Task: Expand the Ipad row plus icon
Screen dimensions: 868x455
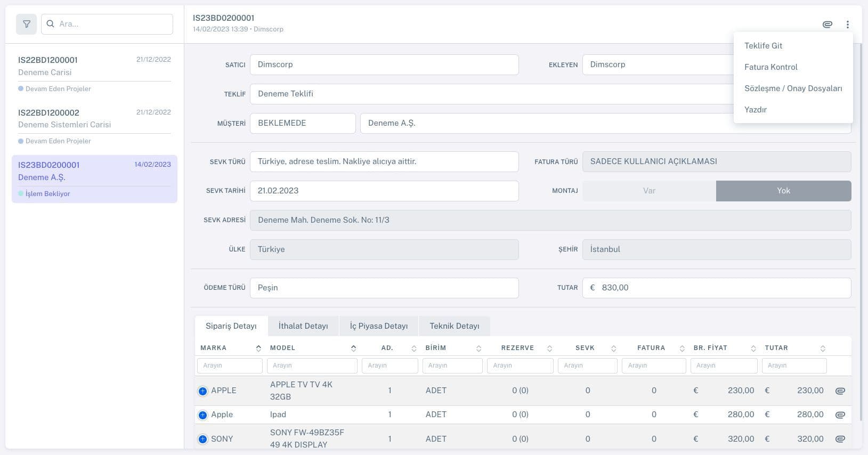Action: tap(202, 415)
